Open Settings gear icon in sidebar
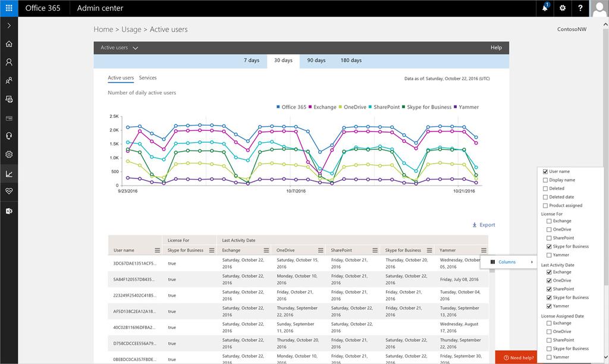Image resolution: width=609 pixels, height=364 pixels. coord(9,154)
